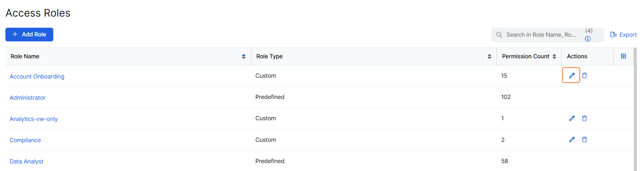Click the search info icon
Screen dimensions: 644x171
(588, 39)
